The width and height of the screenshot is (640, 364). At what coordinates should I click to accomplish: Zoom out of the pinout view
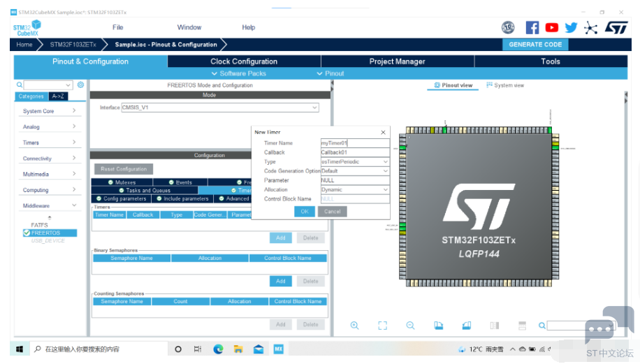coord(410,326)
